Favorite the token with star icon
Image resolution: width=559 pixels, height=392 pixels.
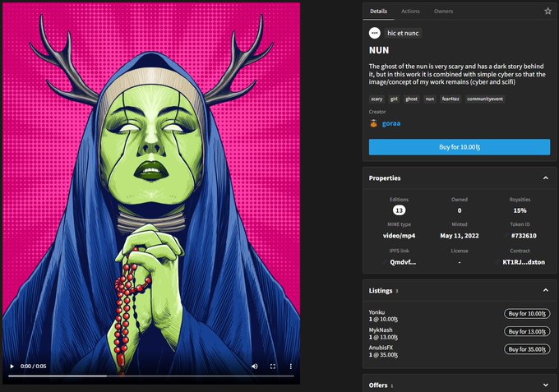[548, 11]
